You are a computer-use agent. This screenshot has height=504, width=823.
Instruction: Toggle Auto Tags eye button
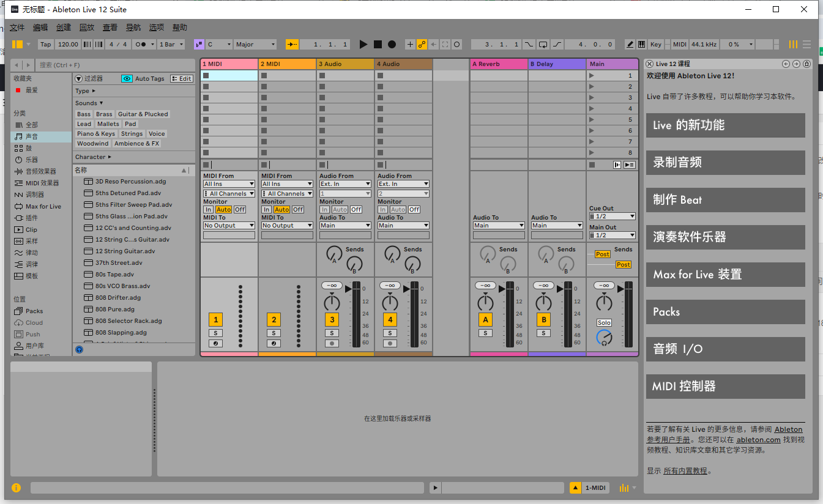[x=127, y=78]
